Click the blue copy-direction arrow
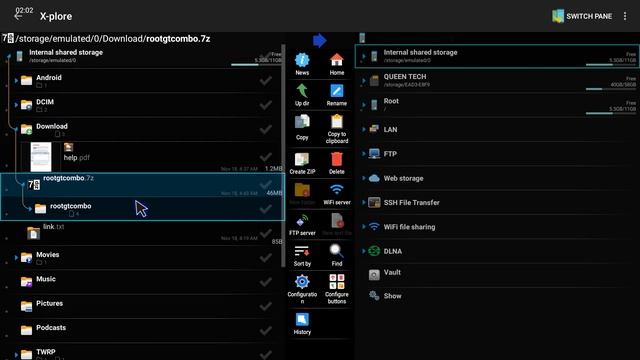The height and width of the screenshot is (360, 640). point(320,40)
